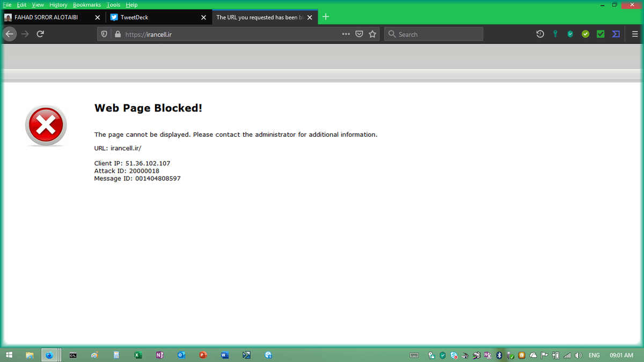Open the Firefox hamburger menu
This screenshot has width=644, height=362.
click(635, 34)
